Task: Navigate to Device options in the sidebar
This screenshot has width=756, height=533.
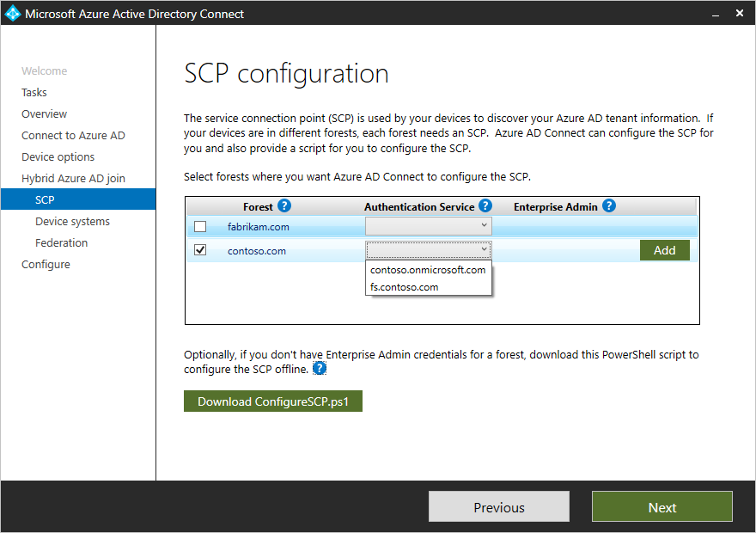Action: (x=58, y=156)
